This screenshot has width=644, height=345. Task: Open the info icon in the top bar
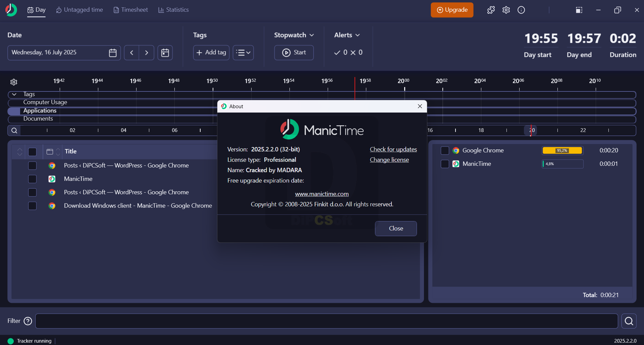(521, 10)
